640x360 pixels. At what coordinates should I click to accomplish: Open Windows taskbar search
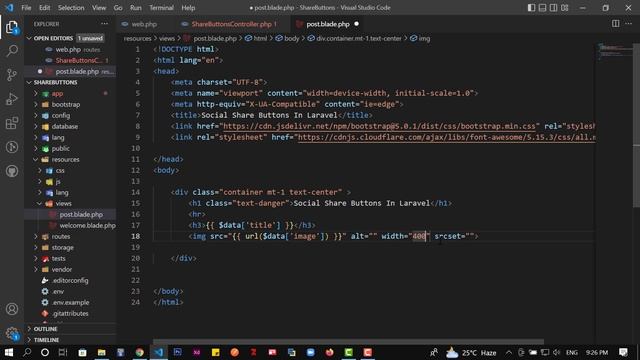27,352
